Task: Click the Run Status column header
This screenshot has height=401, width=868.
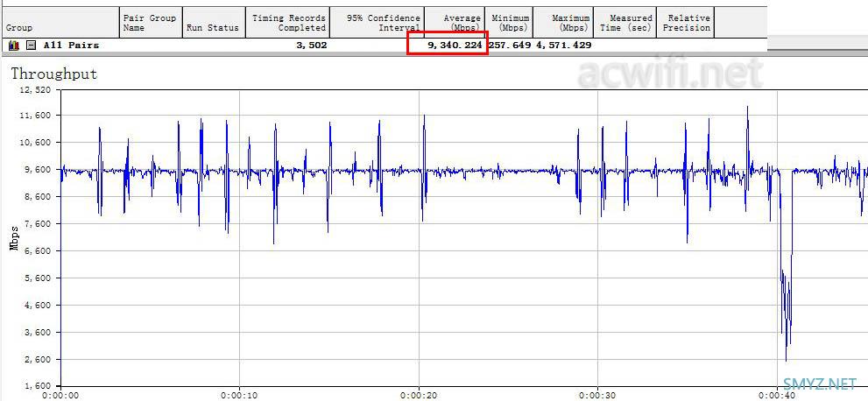Action: (214, 22)
